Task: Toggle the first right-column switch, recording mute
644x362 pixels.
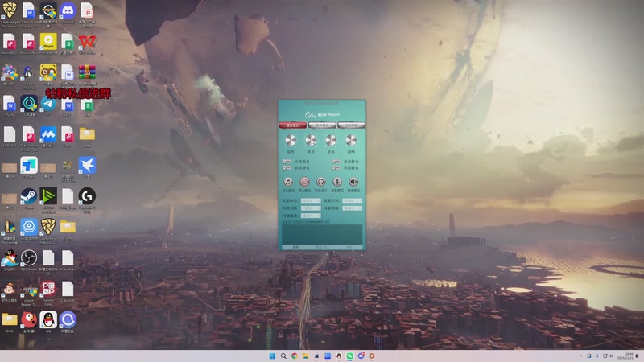Action: pyautogui.click(x=336, y=162)
